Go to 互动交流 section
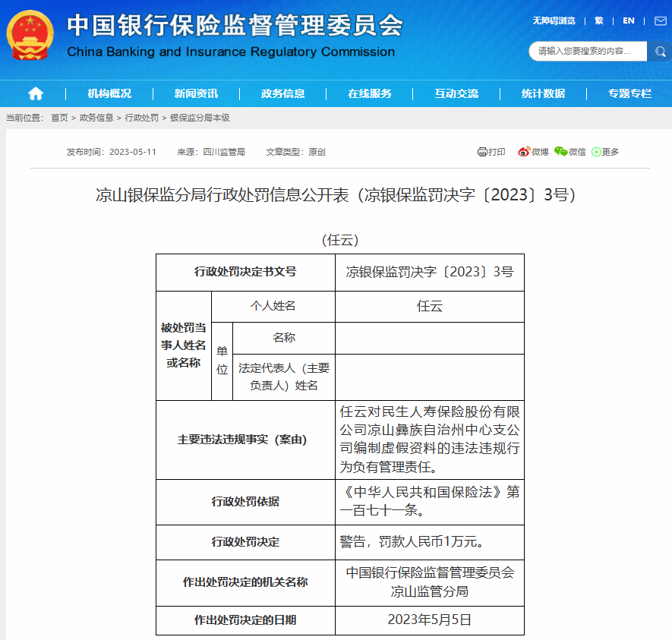672x640 pixels. 456,93
